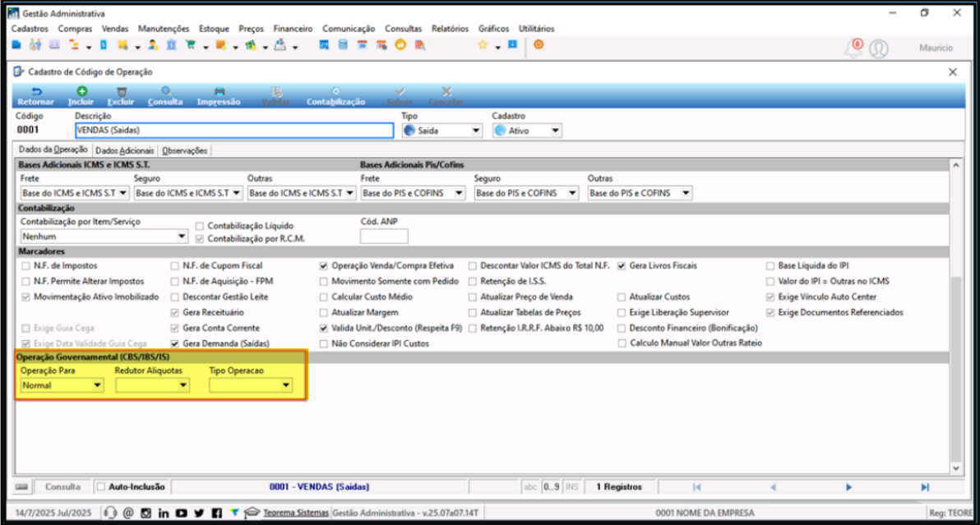Expand ICMS Seguro base dropdown
Viewport: 980px width, 525px height.
coord(236,193)
